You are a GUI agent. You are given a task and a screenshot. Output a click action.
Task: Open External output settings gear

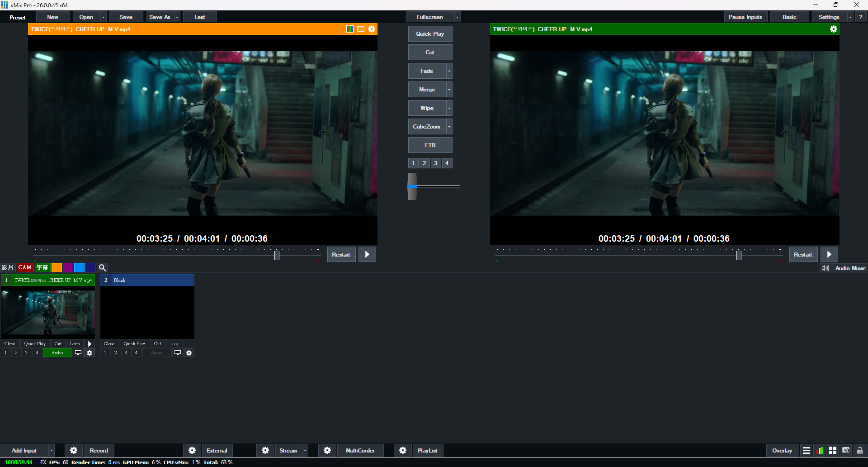coord(192,450)
